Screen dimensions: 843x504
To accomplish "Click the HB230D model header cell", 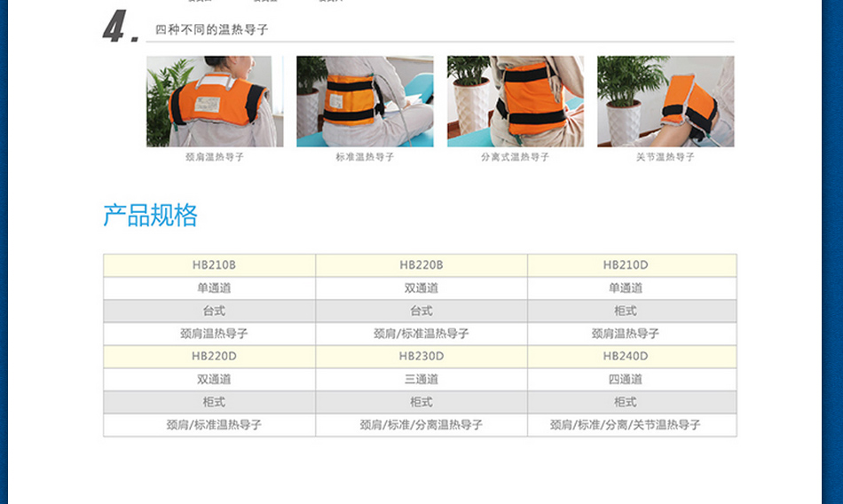I will point(421,356).
